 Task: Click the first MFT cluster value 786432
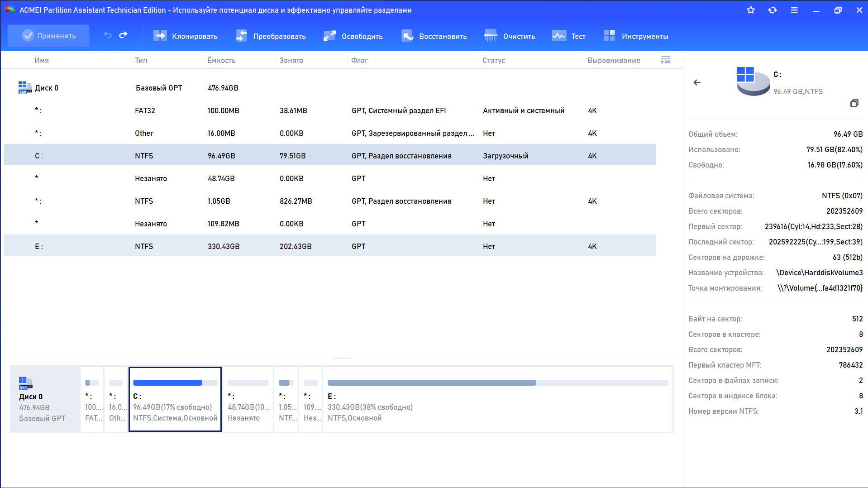point(851,365)
